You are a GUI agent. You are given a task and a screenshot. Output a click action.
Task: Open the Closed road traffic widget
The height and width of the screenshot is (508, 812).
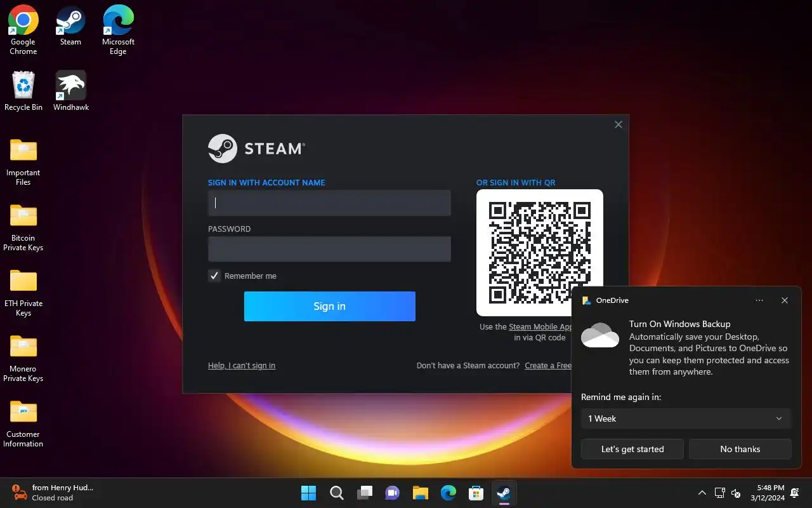point(52,493)
